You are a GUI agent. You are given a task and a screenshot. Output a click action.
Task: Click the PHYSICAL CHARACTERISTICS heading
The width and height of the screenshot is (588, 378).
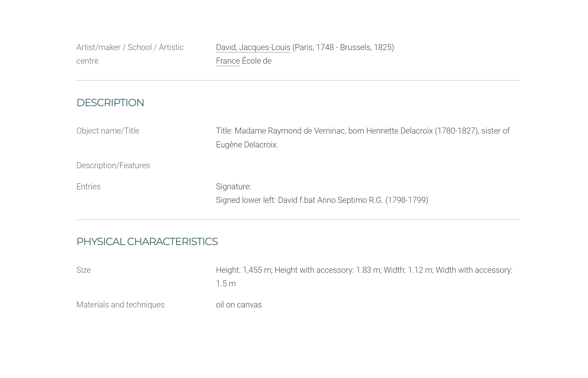(x=147, y=242)
